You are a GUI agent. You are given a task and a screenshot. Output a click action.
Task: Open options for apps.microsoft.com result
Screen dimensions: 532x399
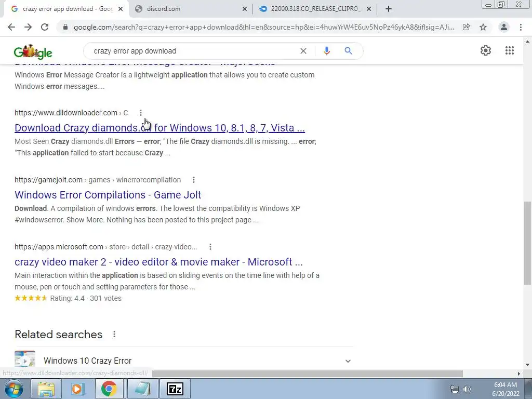210,247
